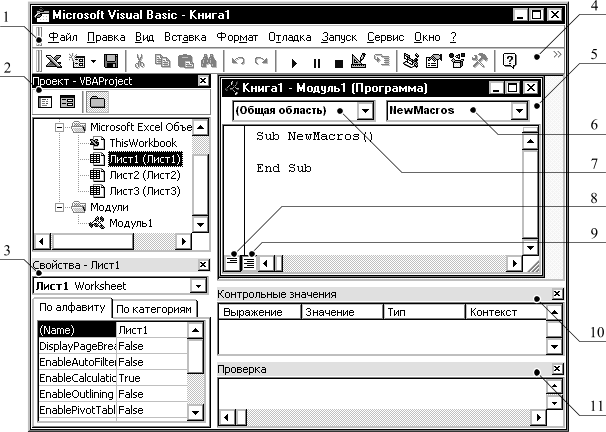Stop execution with Reset button
The image size is (606, 432).
[x=339, y=63]
